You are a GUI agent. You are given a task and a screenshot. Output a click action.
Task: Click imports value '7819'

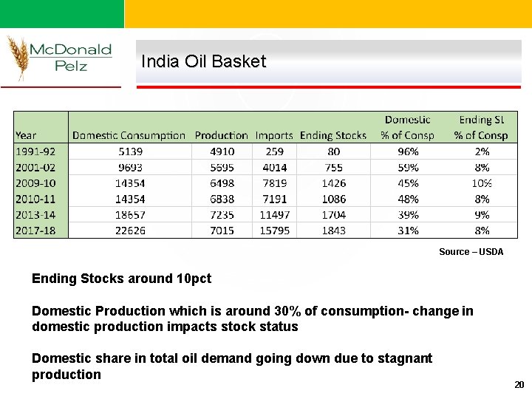pyautogui.click(x=274, y=183)
